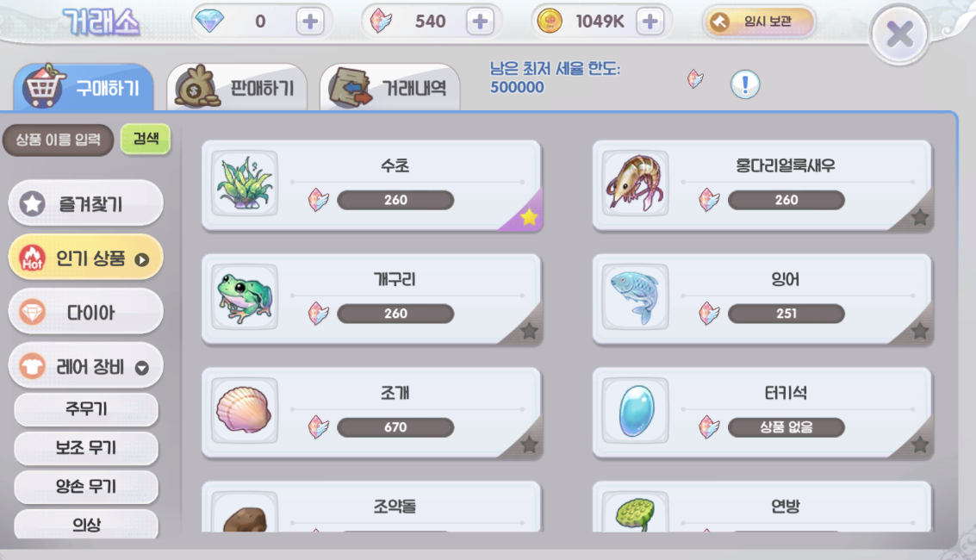Select the 수초 seaweed item icon
This screenshot has width=976, height=560.
point(245,183)
